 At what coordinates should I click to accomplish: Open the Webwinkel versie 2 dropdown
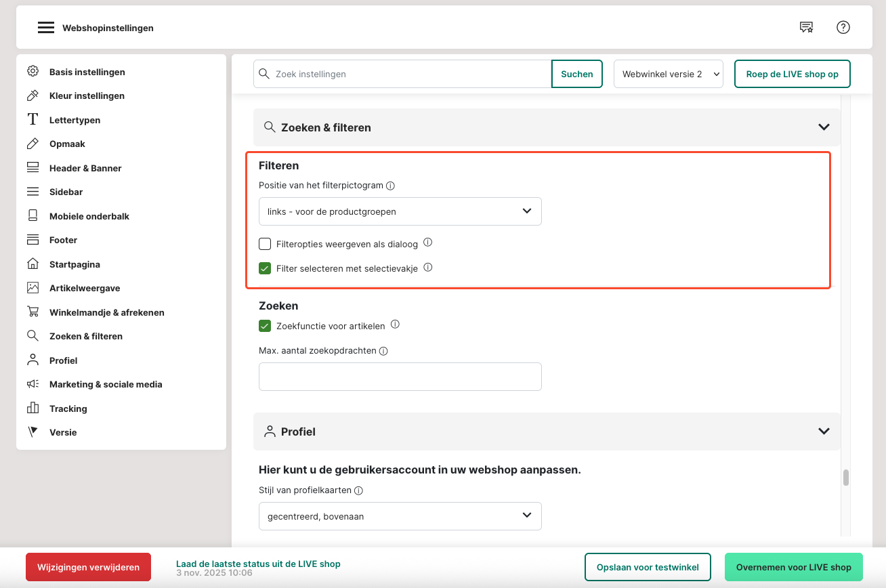[668, 75]
